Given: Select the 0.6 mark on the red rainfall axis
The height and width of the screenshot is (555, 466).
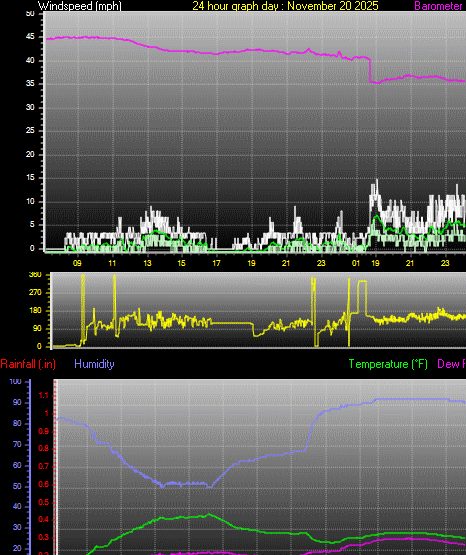Looking at the screenshot, I should [x=44, y=484].
